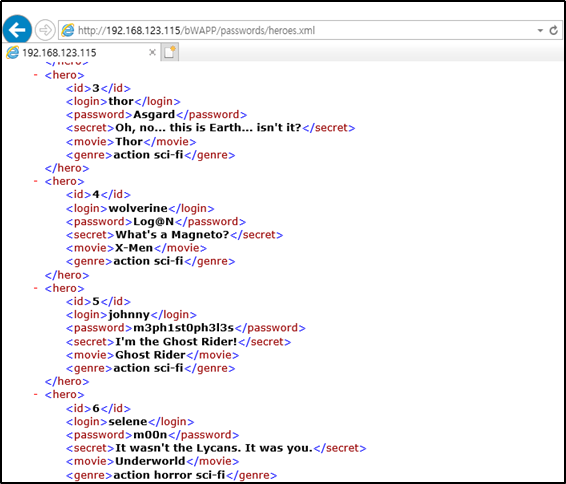This screenshot has height=484, width=566.
Task: Click the secret text 'I'm the Ghost Rider!'
Action: (176, 341)
